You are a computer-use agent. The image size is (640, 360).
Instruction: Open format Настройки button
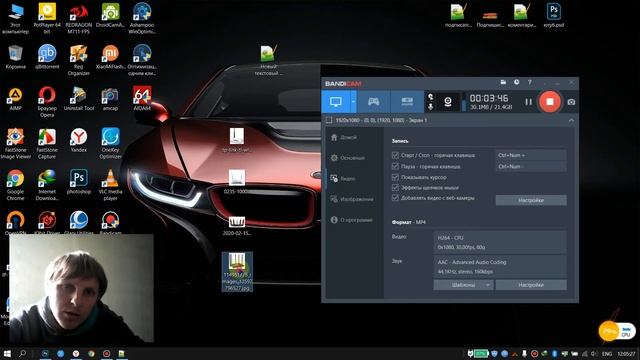(x=531, y=285)
